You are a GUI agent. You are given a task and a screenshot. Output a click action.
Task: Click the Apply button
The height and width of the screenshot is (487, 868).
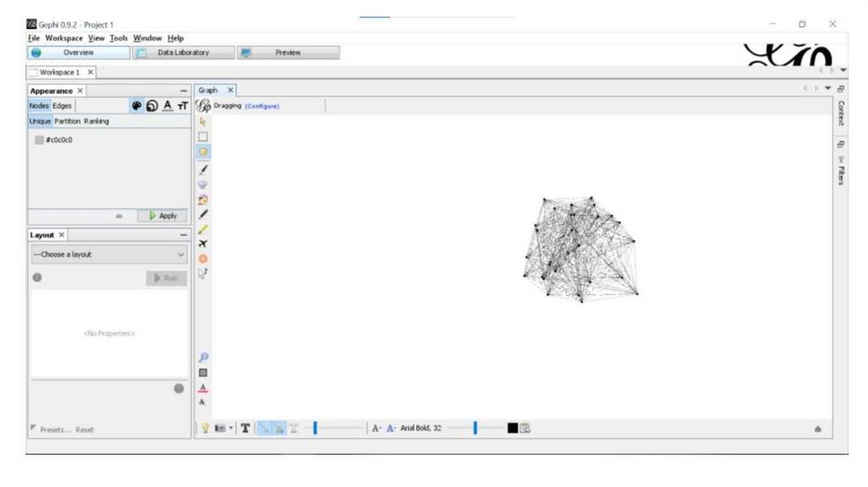163,216
